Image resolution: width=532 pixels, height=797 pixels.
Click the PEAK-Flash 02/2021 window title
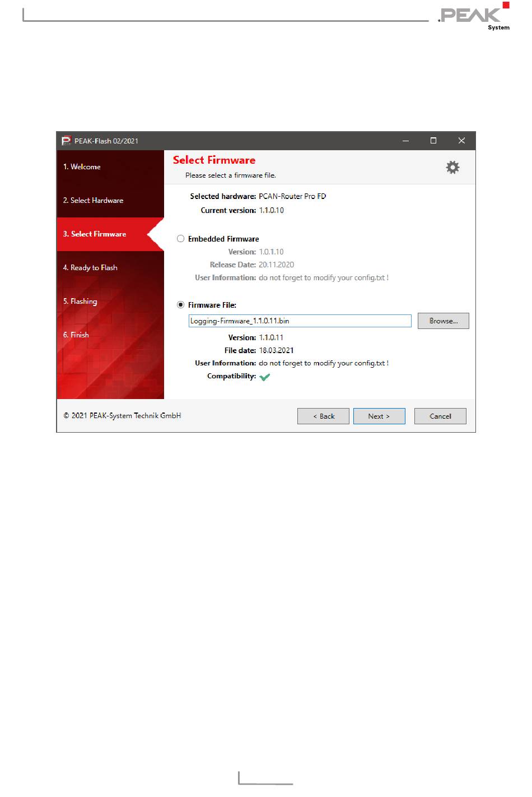coord(106,141)
